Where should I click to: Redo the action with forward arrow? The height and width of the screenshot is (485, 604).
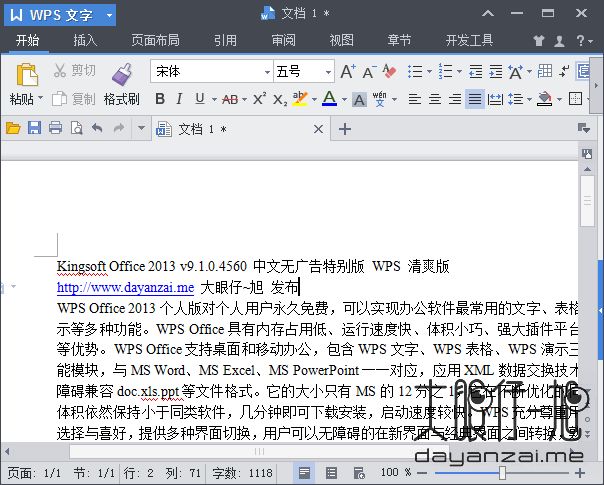119,128
